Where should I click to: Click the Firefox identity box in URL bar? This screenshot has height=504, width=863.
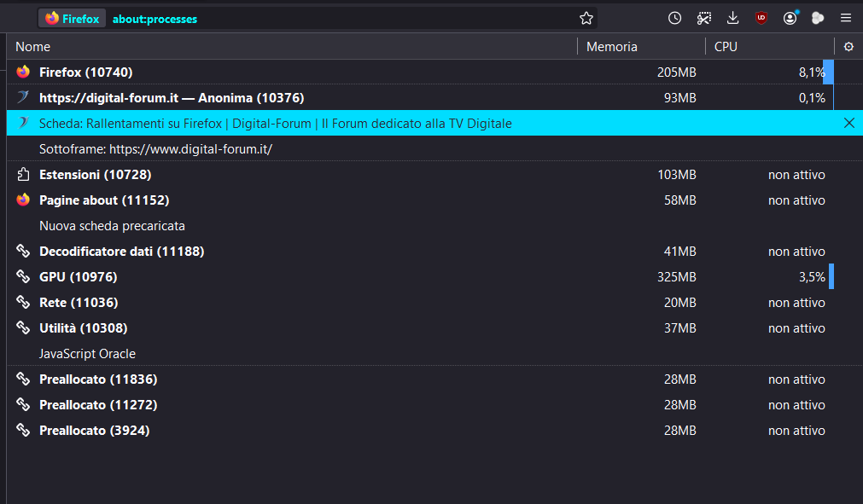72,19
